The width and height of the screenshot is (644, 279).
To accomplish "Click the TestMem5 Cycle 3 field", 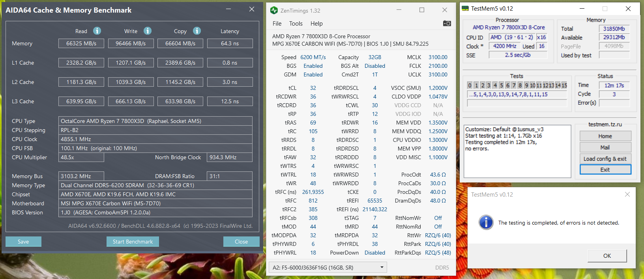I will [x=614, y=94].
